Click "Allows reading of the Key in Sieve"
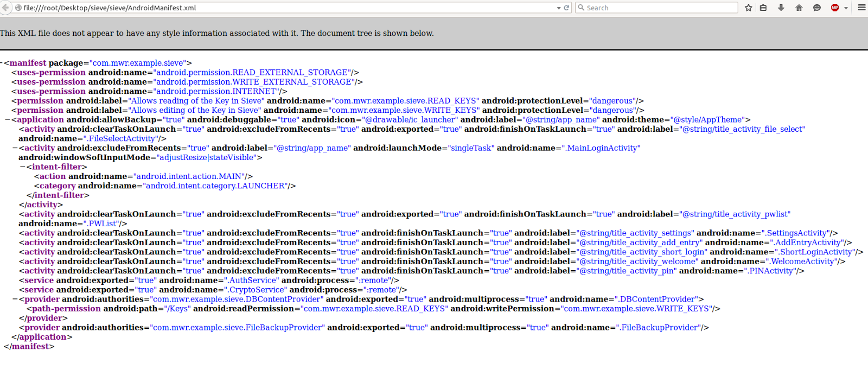Image resolution: width=868 pixels, height=376 pixels. (x=196, y=101)
